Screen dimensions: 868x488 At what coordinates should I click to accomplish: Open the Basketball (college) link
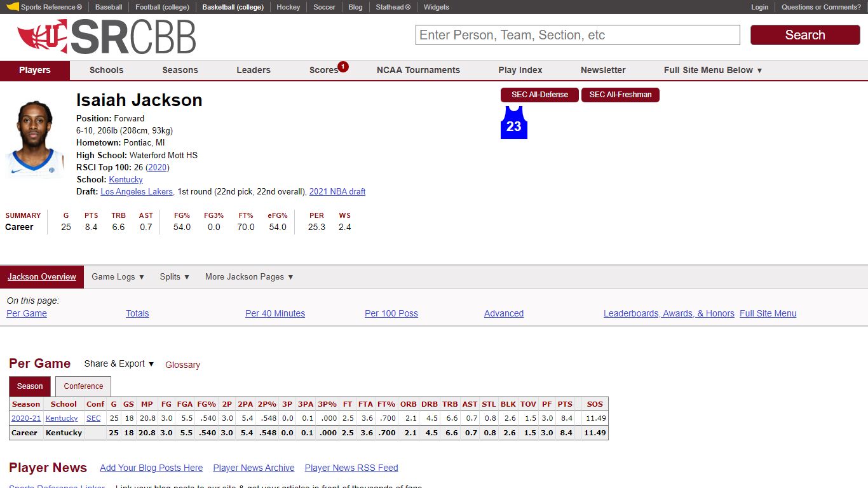[233, 7]
